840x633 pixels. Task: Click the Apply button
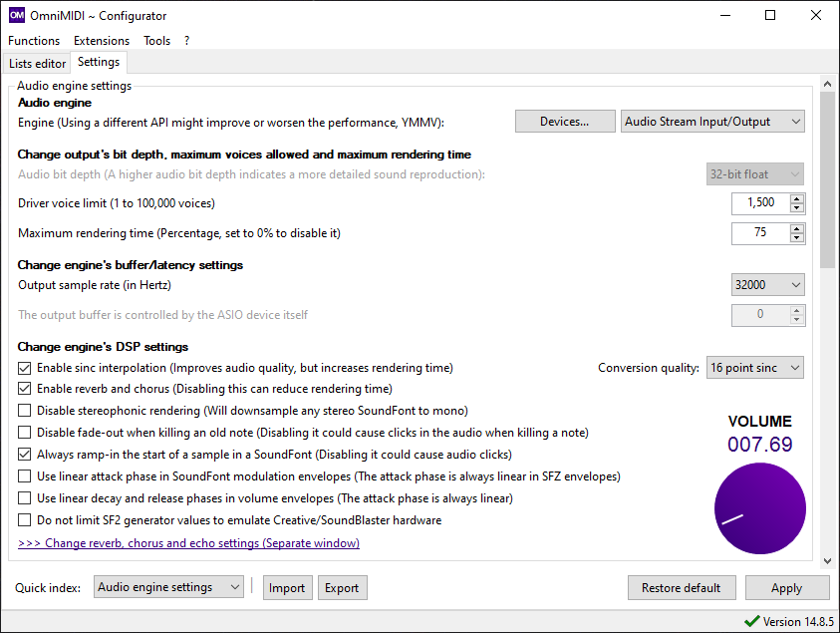[x=786, y=588]
